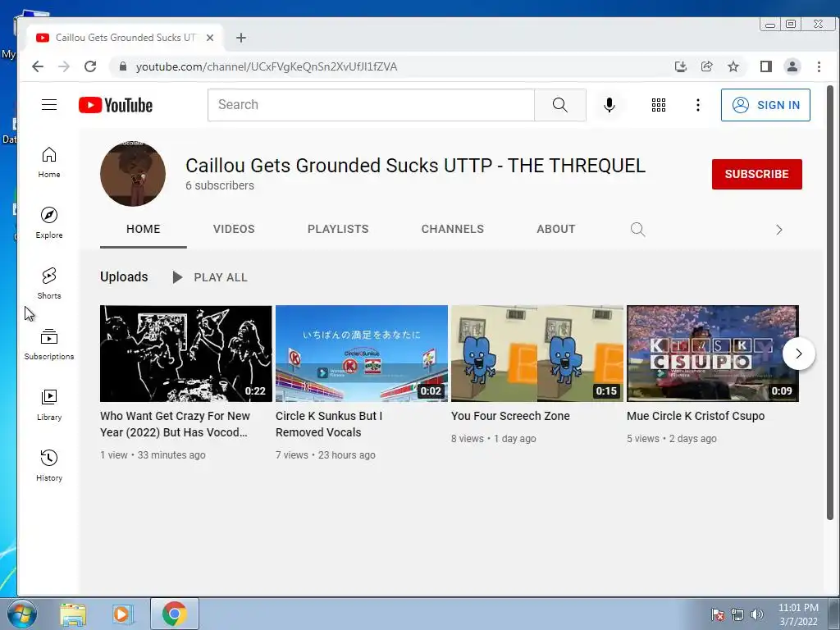840x630 pixels.
Task: Open YouTube settings three-dot menu
Action: [697, 105]
